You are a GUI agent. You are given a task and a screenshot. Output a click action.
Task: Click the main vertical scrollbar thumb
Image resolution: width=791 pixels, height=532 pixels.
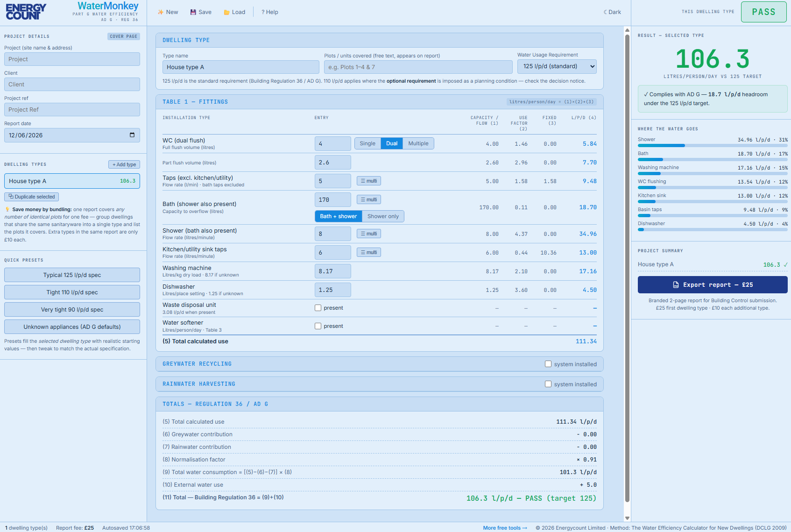[x=627, y=269]
